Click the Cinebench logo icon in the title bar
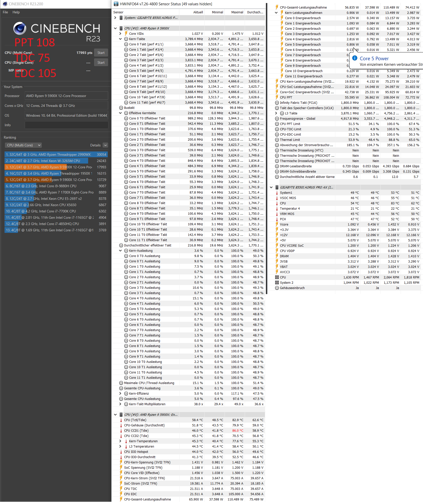The width and height of the screenshot is (423, 504). point(5,4)
